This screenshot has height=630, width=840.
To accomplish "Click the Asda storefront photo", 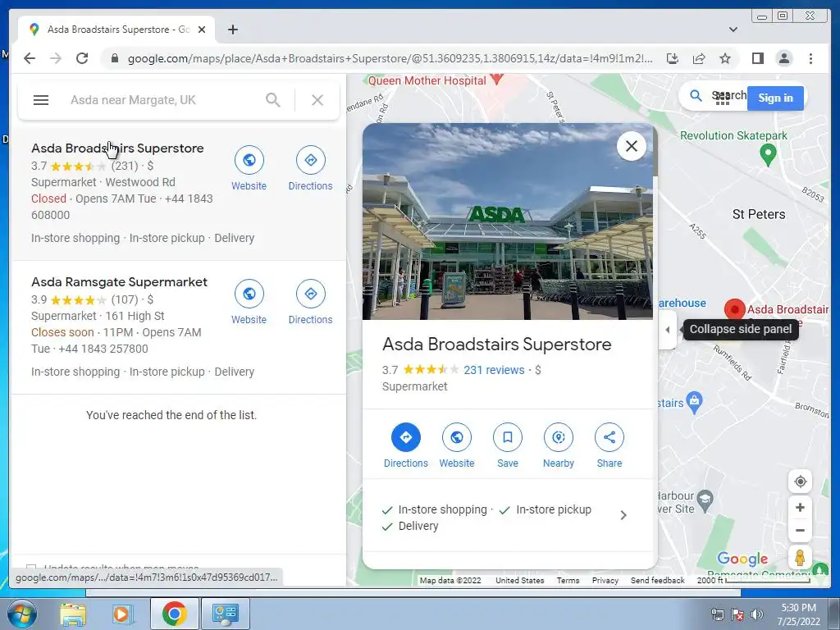I will (507, 221).
